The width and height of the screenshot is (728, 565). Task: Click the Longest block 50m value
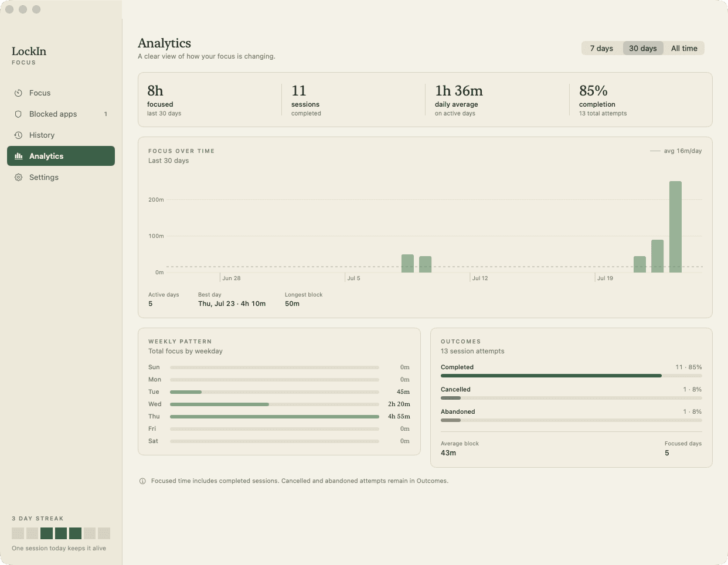(x=292, y=304)
